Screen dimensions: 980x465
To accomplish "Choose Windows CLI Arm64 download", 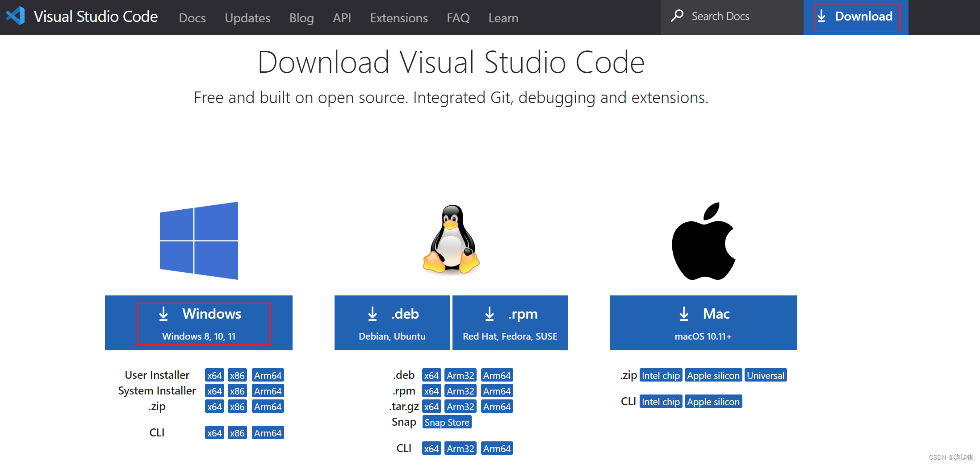I will pos(268,433).
